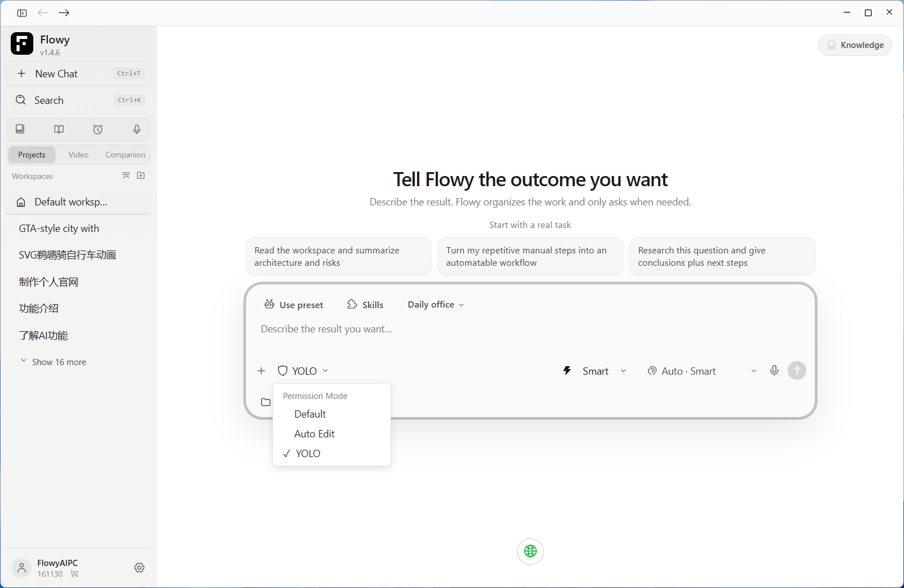Open the Knowledge button

pyautogui.click(x=855, y=45)
